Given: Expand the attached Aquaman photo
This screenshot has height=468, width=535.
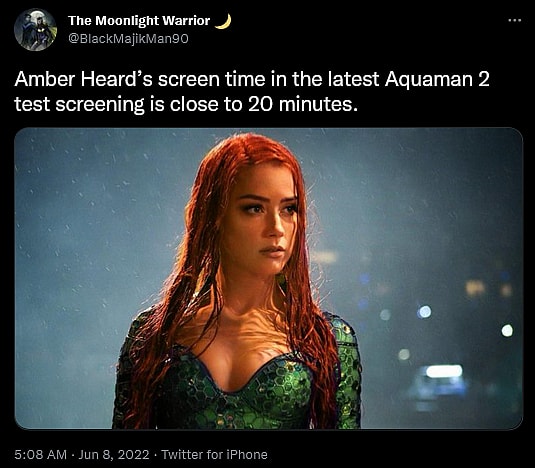Looking at the screenshot, I should point(269,278).
